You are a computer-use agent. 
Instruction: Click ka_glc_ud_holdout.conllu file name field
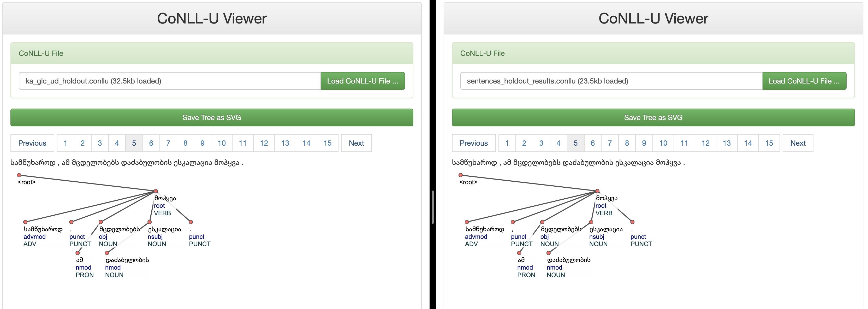pos(169,81)
